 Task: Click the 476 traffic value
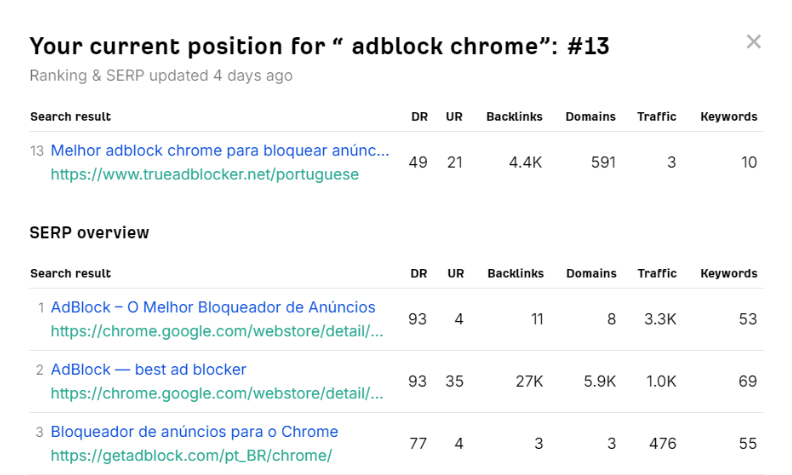point(662,443)
